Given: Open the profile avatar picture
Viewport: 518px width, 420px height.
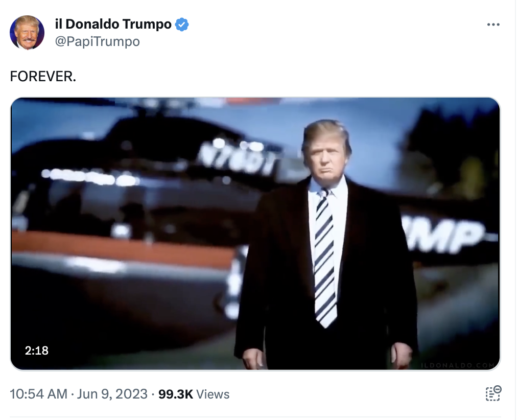Looking at the screenshot, I should click(x=27, y=32).
